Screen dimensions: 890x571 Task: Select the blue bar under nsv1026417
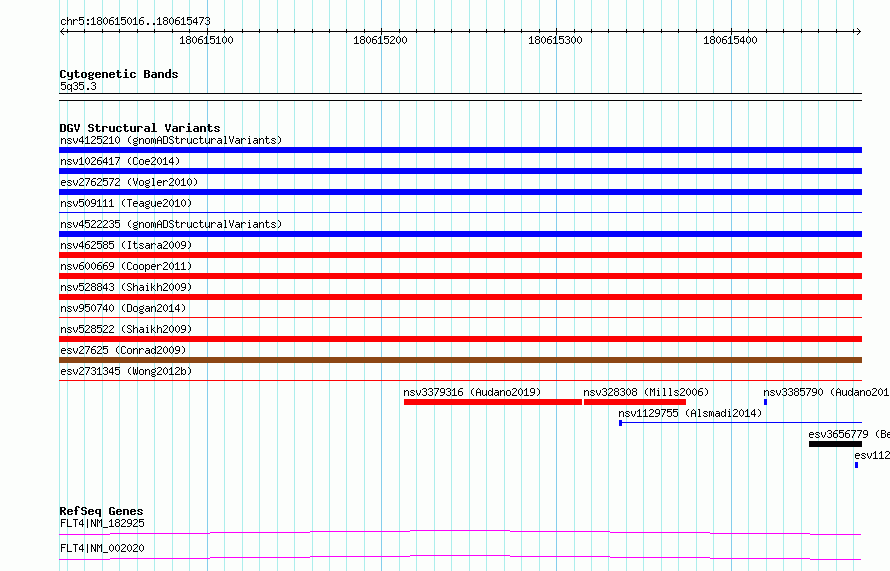[x=460, y=171]
